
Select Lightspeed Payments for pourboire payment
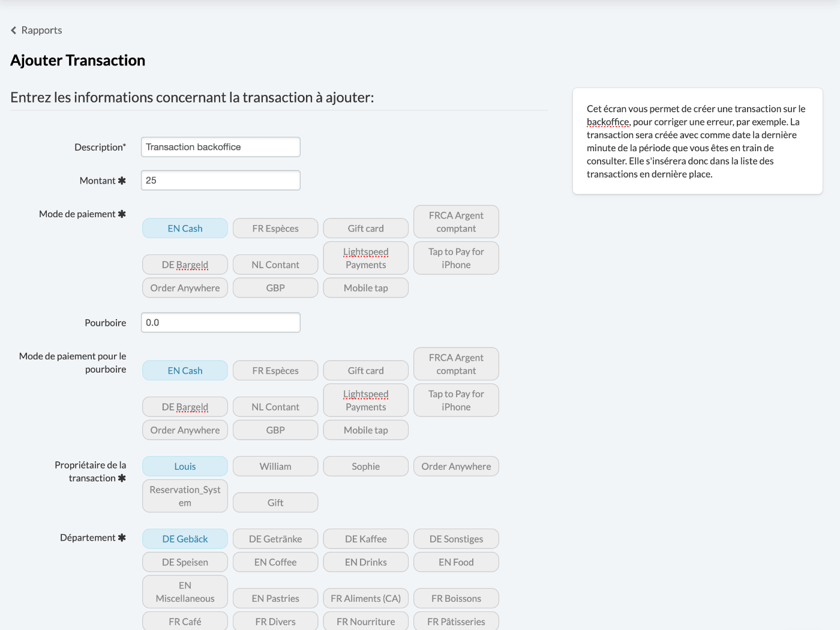[366, 400]
